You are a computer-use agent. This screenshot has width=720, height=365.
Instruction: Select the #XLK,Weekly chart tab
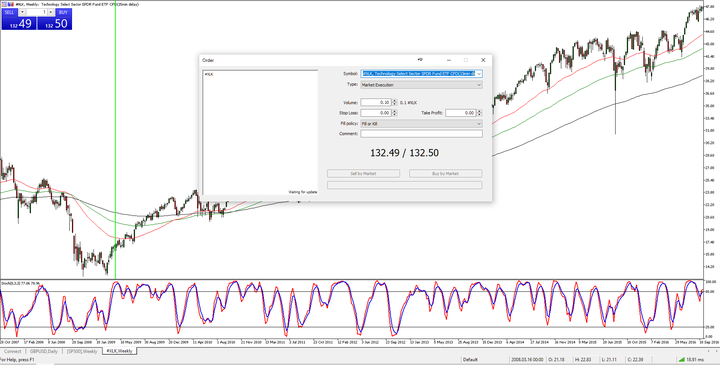(x=119, y=351)
